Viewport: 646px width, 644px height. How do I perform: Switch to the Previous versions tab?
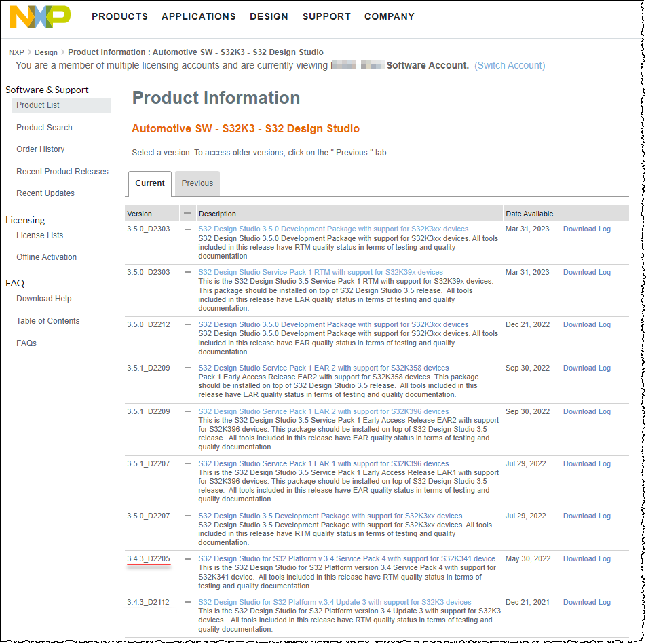click(x=196, y=183)
